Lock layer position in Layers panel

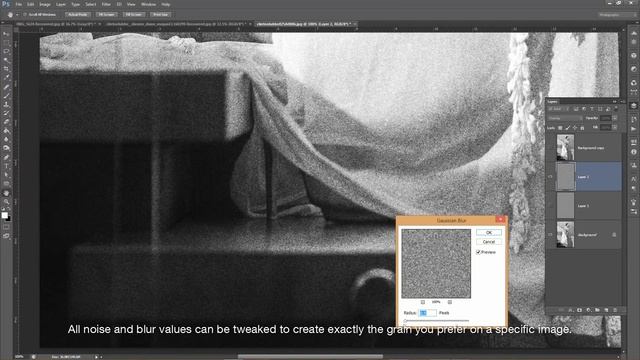coord(575,128)
